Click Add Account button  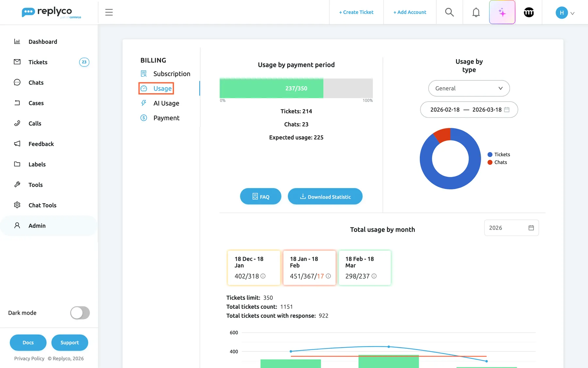pyautogui.click(x=410, y=12)
